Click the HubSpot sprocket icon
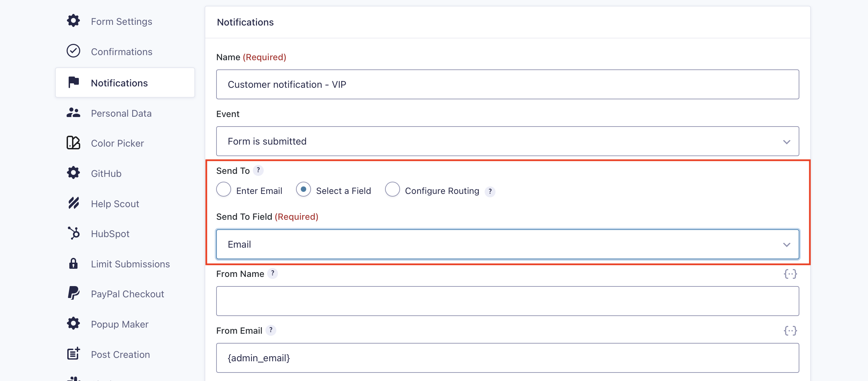The image size is (868, 381). [x=73, y=233]
